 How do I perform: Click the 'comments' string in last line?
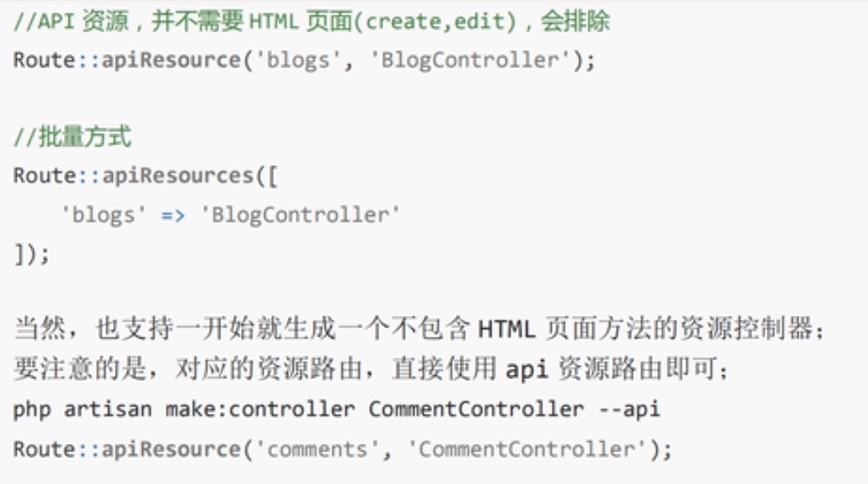tap(316, 449)
